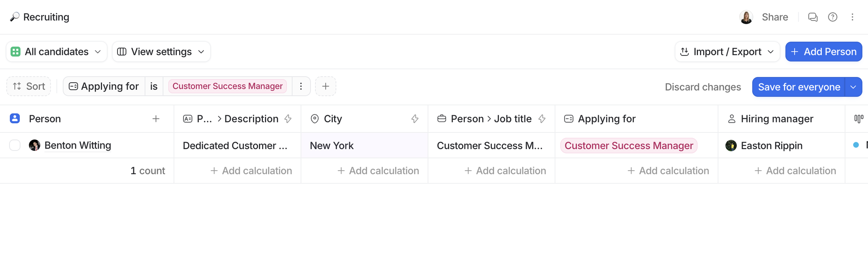Select the New York city cell
Image resolution: width=868 pixels, height=260 pixels.
[x=364, y=145]
